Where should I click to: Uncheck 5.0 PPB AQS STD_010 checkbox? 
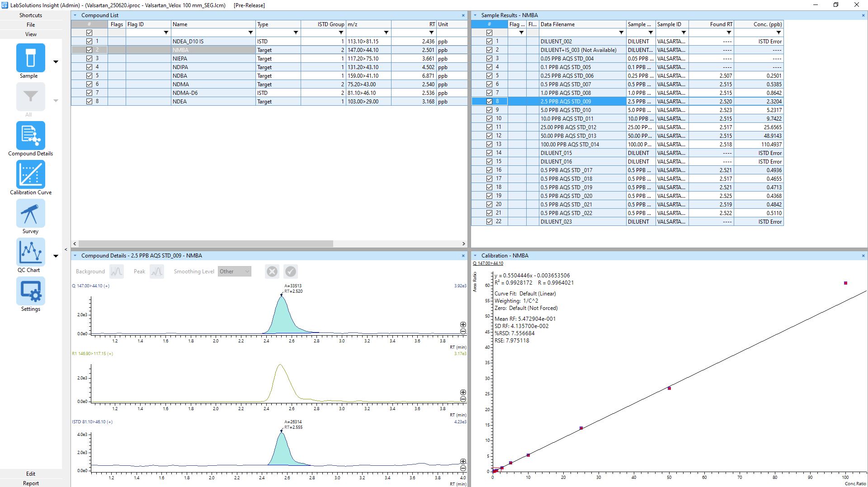click(489, 110)
